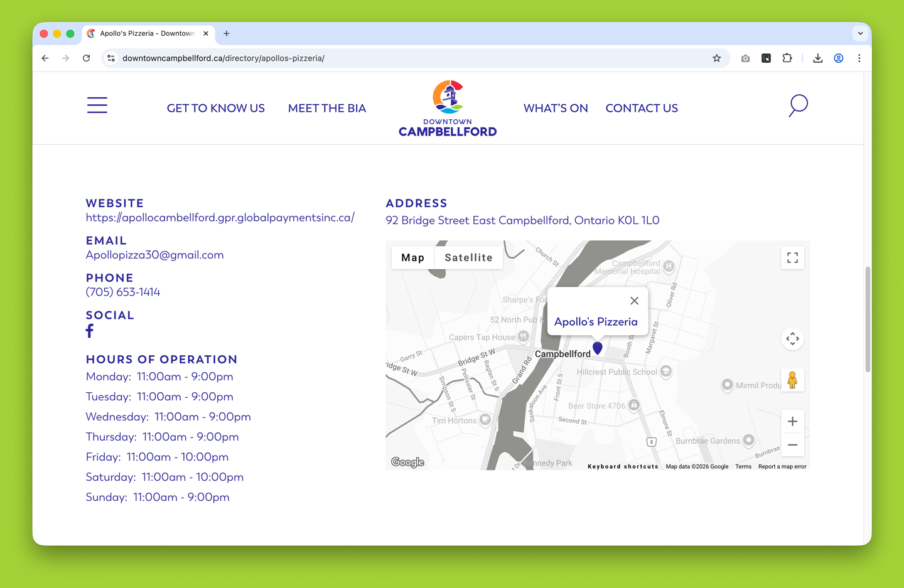Toggle fullscreen view on the map
The image size is (904, 588).
tap(792, 258)
